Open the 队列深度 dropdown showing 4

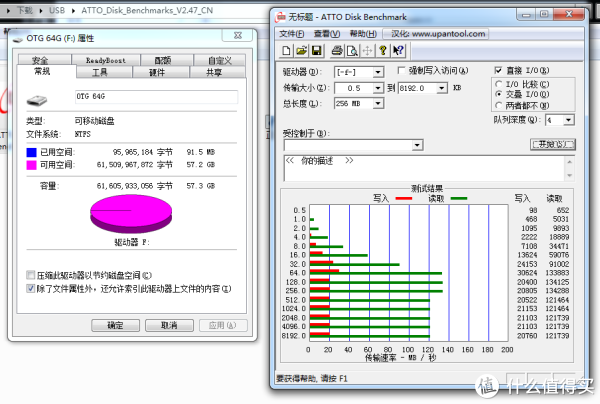coord(569,120)
